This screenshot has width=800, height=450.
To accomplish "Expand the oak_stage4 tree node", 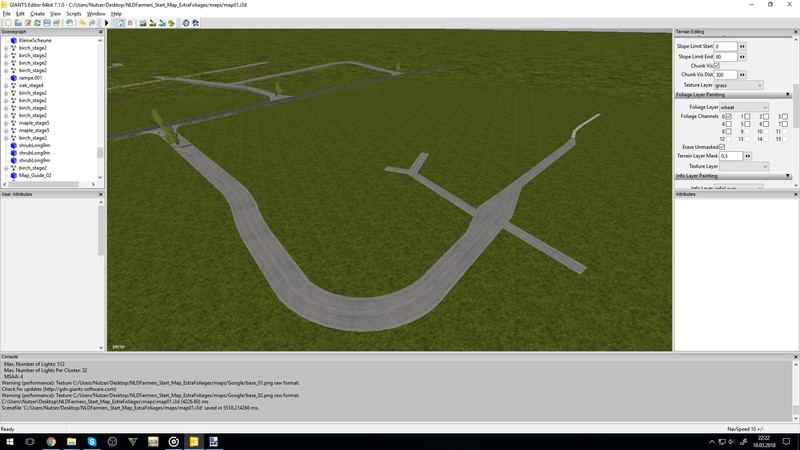I will 6,86.
